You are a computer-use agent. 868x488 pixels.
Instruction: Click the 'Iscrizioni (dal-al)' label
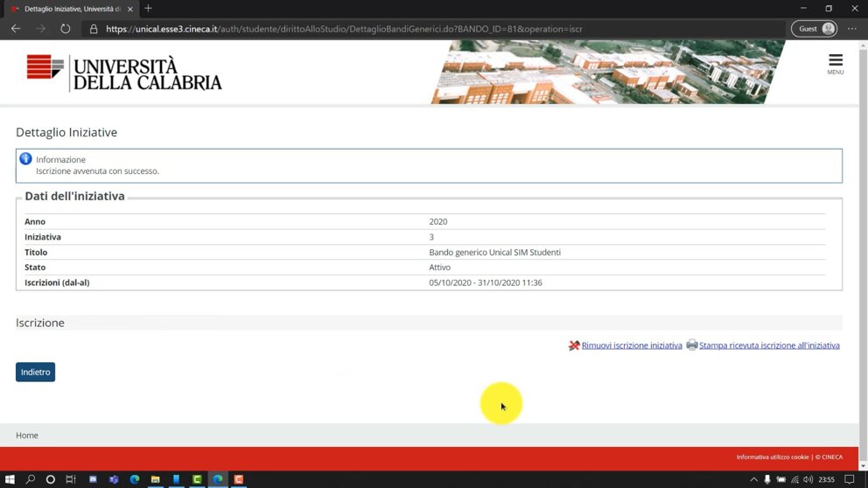(x=57, y=282)
